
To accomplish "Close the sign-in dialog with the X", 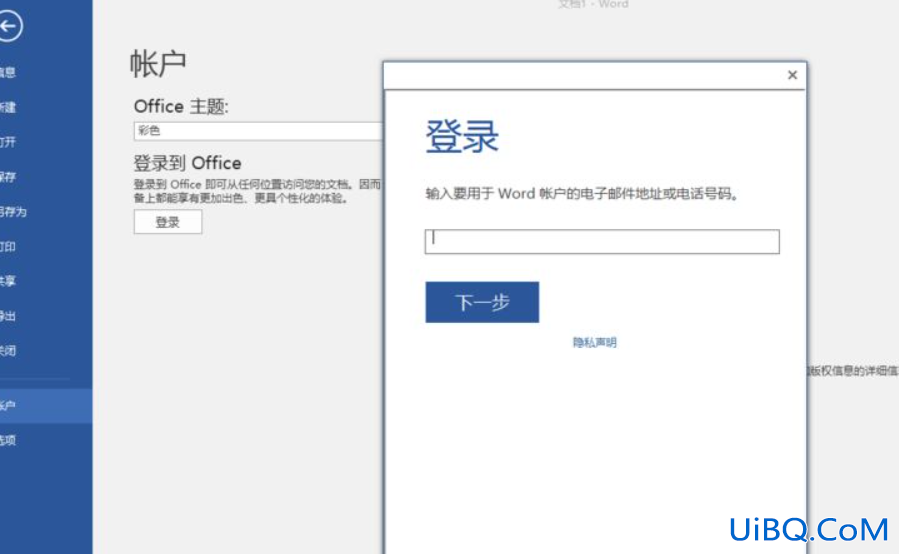I will click(792, 75).
